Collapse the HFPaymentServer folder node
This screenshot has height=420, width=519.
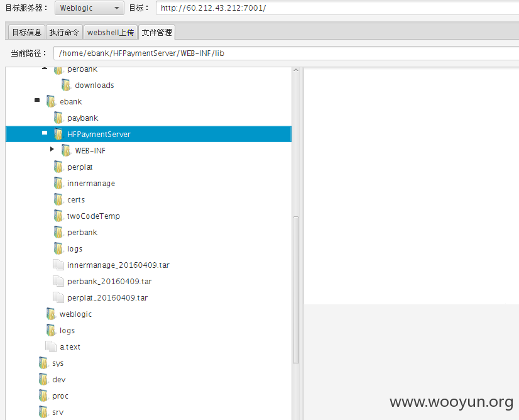[x=45, y=133]
